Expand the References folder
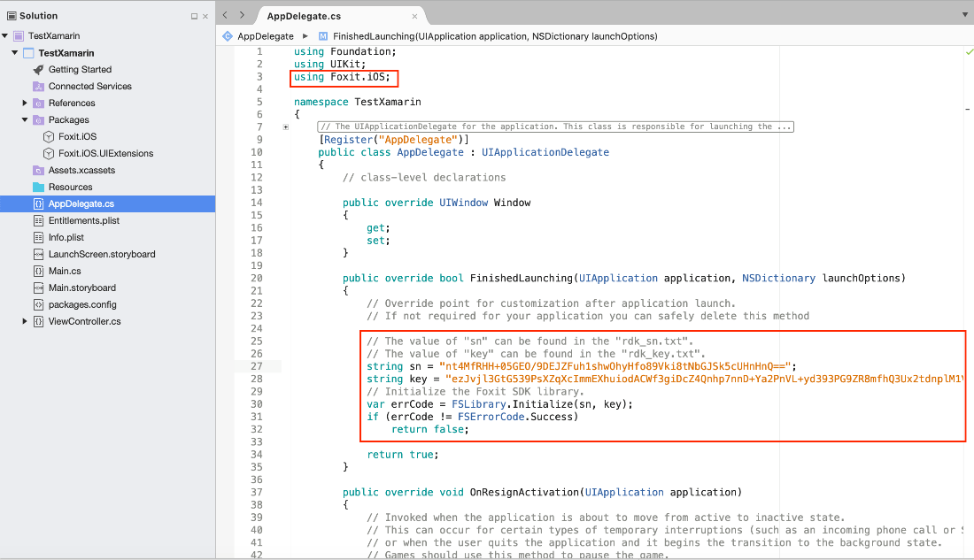The width and height of the screenshot is (974, 560). point(25,103)
